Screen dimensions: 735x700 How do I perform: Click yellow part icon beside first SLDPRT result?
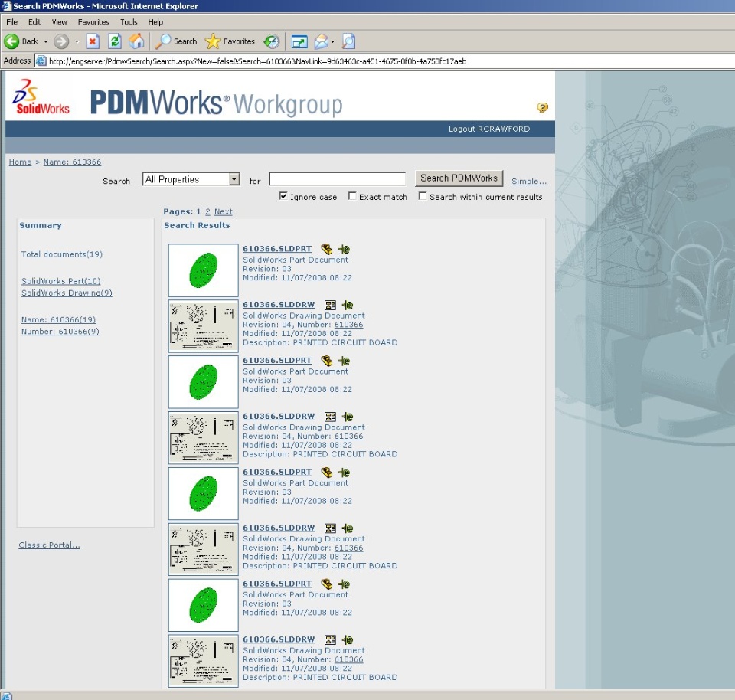(x=326, y=249)
